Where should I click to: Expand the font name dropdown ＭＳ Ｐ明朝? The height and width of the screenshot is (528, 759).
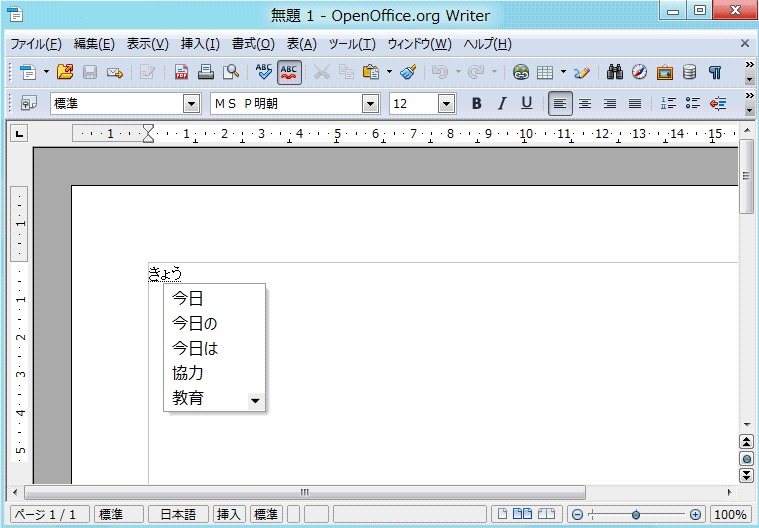[370, 104]
